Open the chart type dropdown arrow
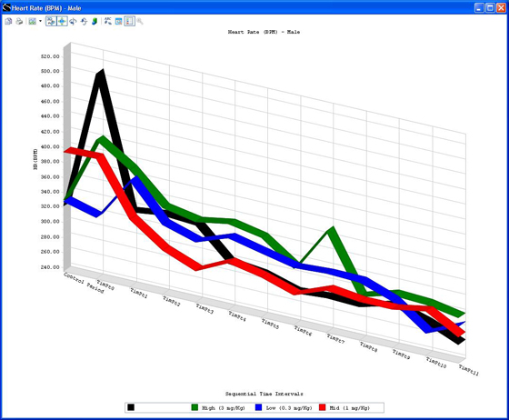This screenshot has height=420, width=509. 40,22
